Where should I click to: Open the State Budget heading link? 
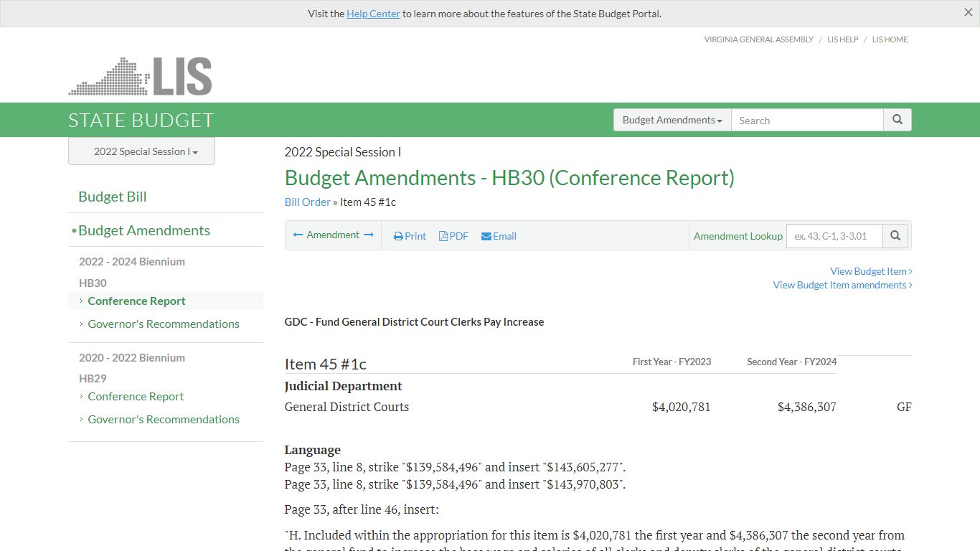(141, 120)
